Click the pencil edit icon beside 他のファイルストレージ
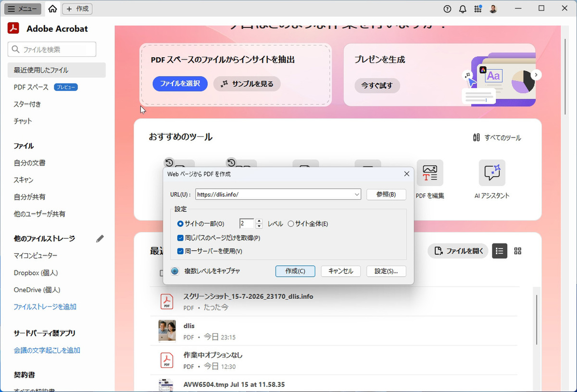This screenshot has width=577, height=392. (100, 238)
